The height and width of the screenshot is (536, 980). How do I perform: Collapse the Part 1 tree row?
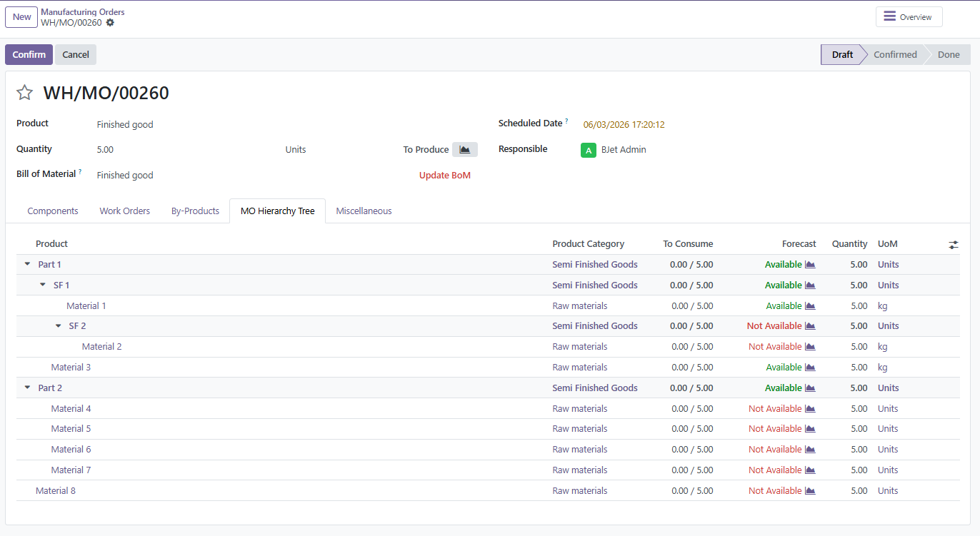click(27, 264)
